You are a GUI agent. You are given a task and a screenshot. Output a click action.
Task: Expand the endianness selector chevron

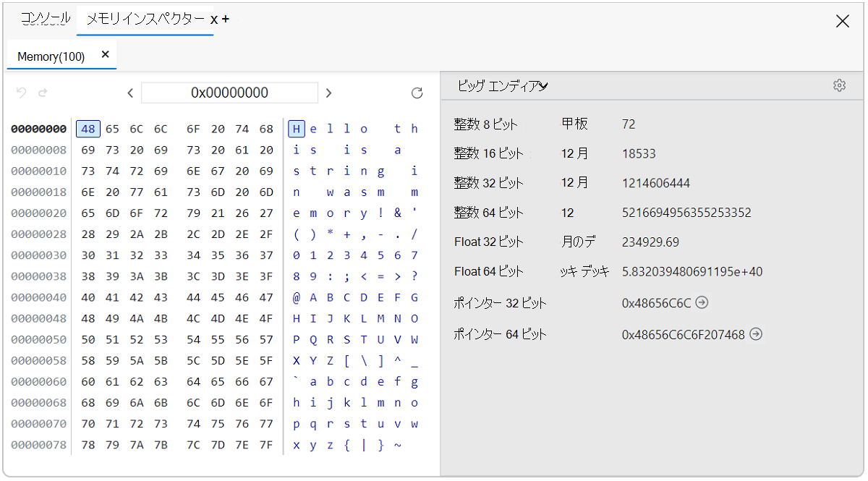545,85
